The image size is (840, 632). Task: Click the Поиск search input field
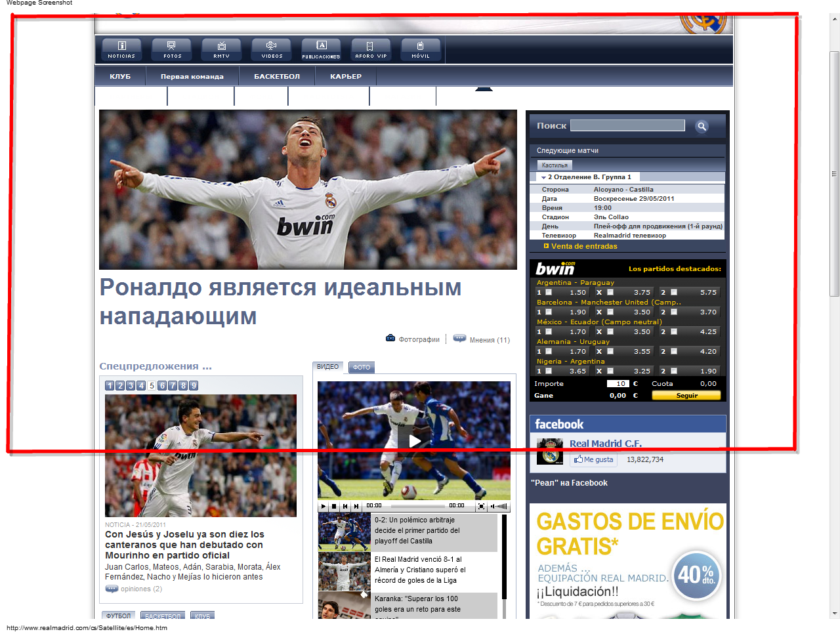pos(627,125)
